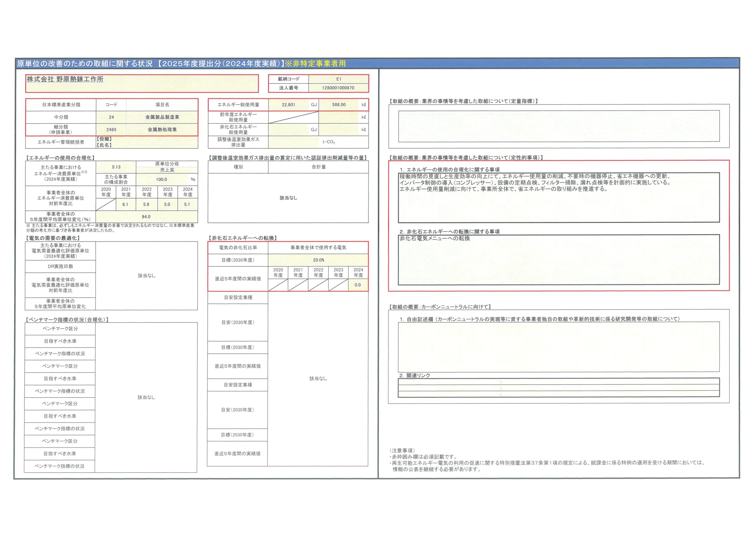The width and height of the screenshot is (756, 534).
Task: Select the composition ratio cell 100.0
Action: click(161, 179)
